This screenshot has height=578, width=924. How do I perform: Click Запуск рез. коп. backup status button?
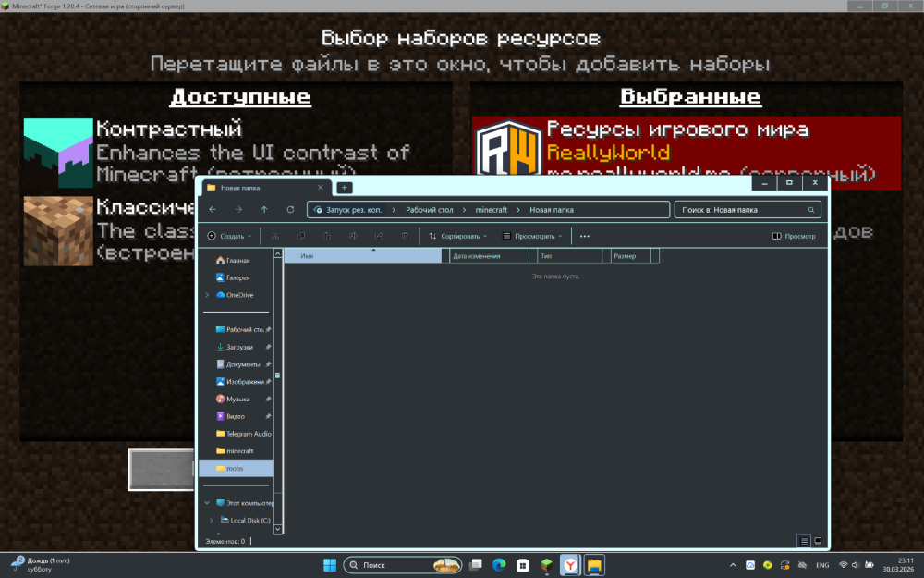pyautogui.click(x=348, y=210)
